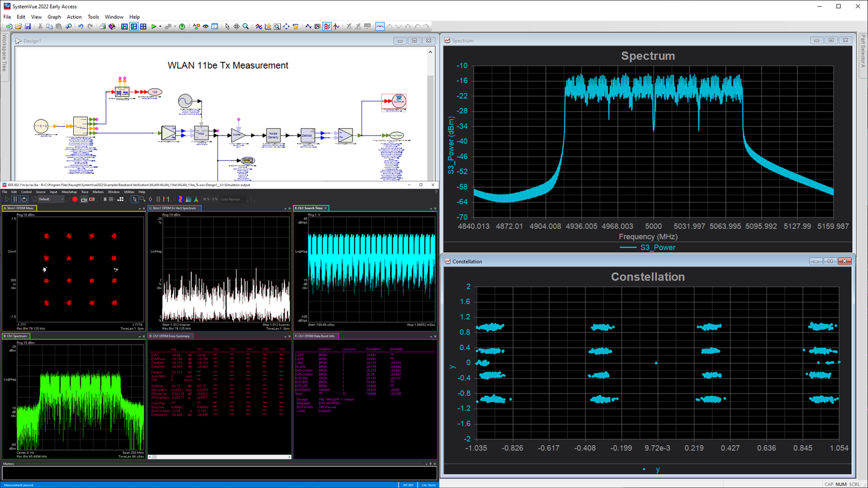The height and width of the screenshot is (488, 868).
Task: Start recording with the red record icon
Action: click(75, 200)
